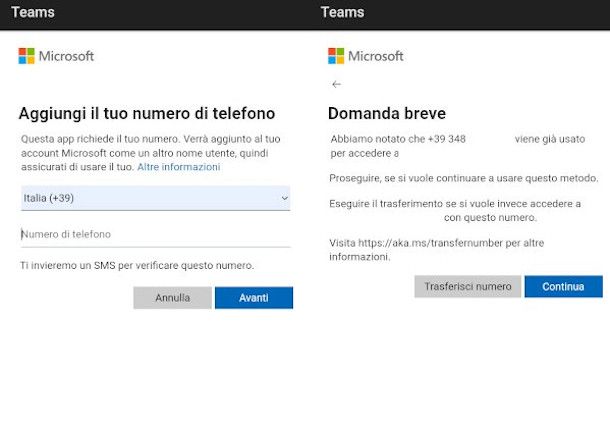The image size is (610, 430).
Task: Click the text Questa app richiede il tuo numero
Action: tap(100, 139)
